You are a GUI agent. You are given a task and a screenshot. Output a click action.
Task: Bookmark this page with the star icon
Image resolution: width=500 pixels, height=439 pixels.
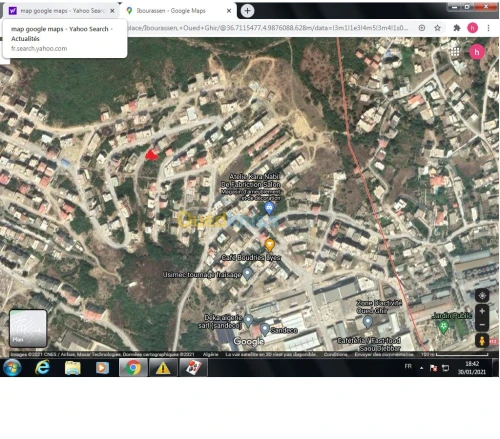point(437,28)
